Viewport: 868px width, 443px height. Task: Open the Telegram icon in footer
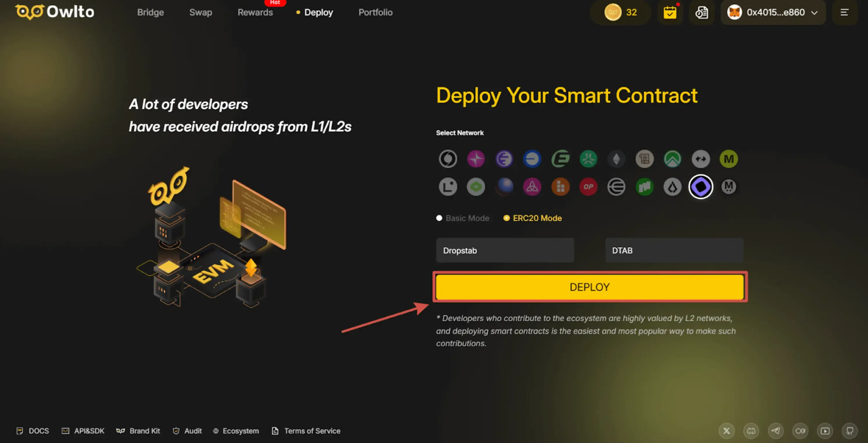coord(776,431)
